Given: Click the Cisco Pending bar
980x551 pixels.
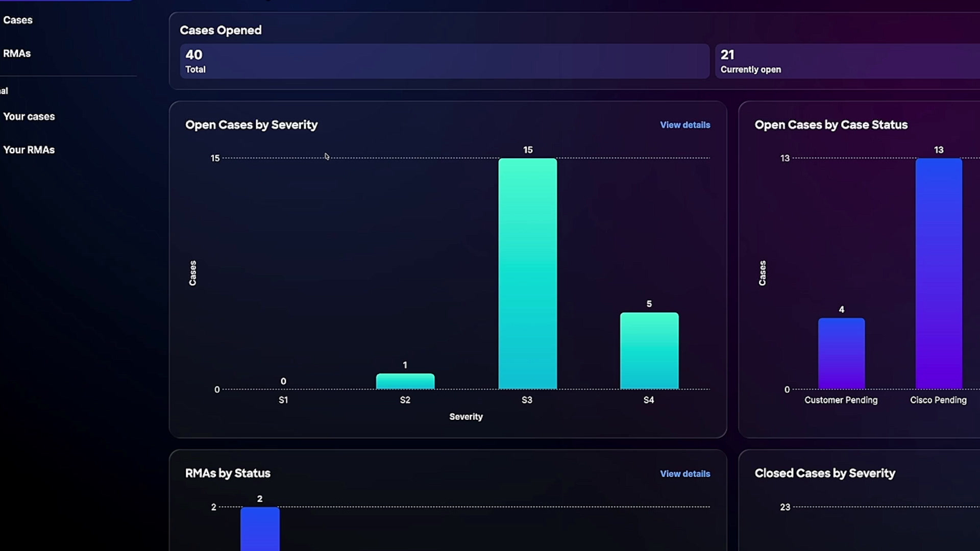Looking at the screenshot, I should pyautogui.click(x=939, y=274).
